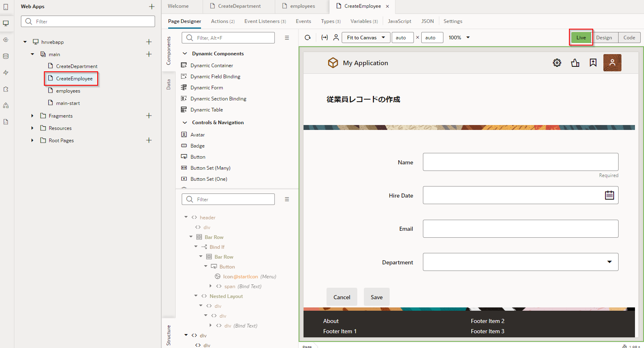Click the reload page icon in canvas toolbar
644x348 pixels.
pos(308,38)
